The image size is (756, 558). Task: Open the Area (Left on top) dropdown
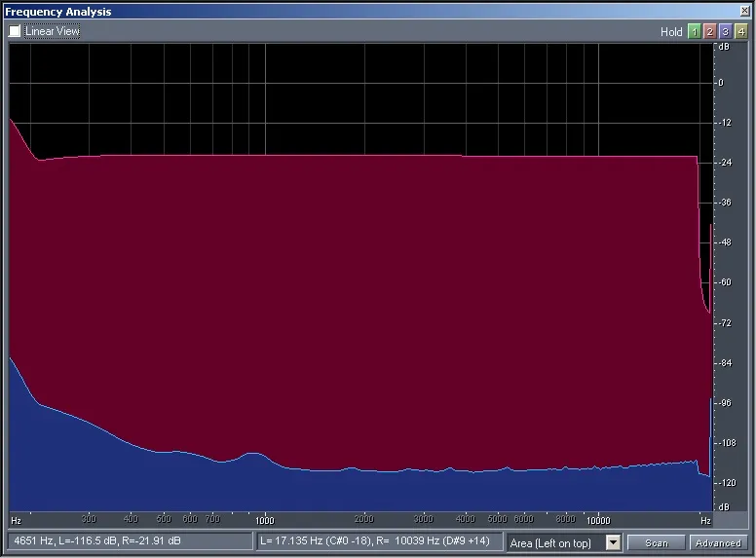pyautogui.click(x=613, y=542)
